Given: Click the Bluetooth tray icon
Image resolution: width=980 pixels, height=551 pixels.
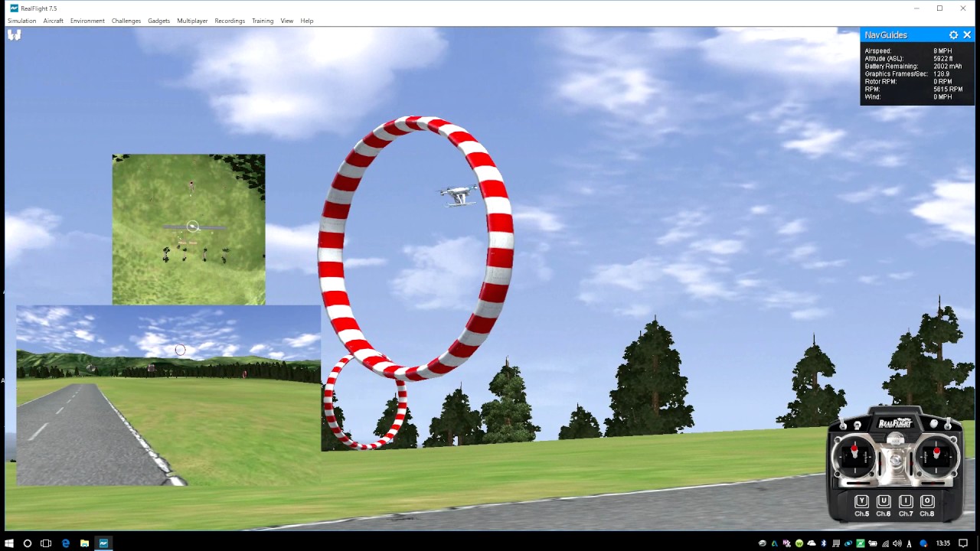Looking at the screenshot, I should [x=824, y=543].
